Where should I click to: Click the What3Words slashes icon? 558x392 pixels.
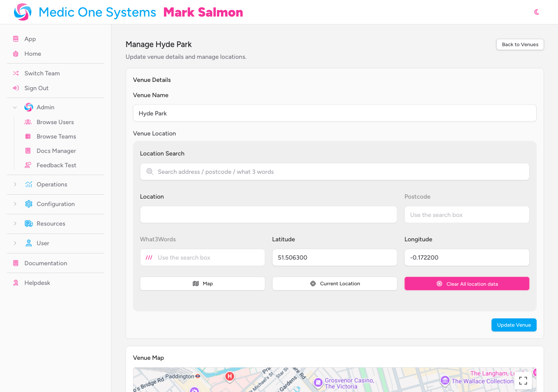tap(148, 257)
